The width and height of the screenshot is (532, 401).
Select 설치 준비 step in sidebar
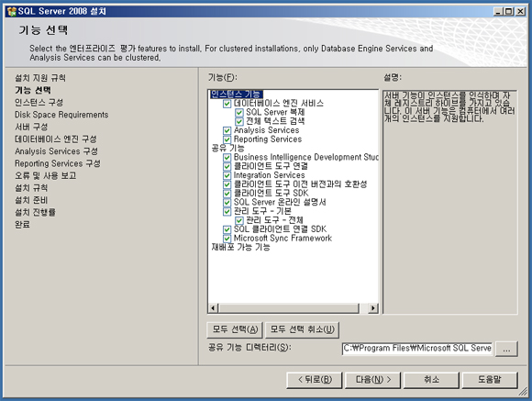click(31, 200)
